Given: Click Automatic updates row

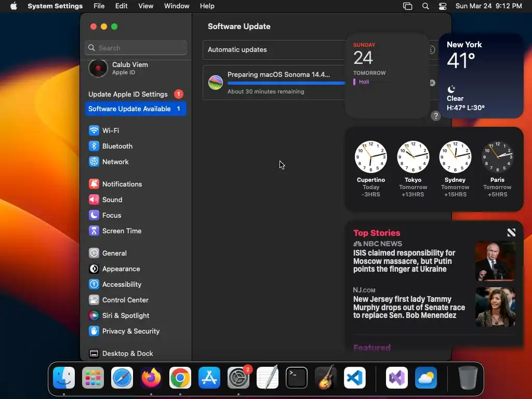Looking at the screenshot, I should (x=274, y=49).
